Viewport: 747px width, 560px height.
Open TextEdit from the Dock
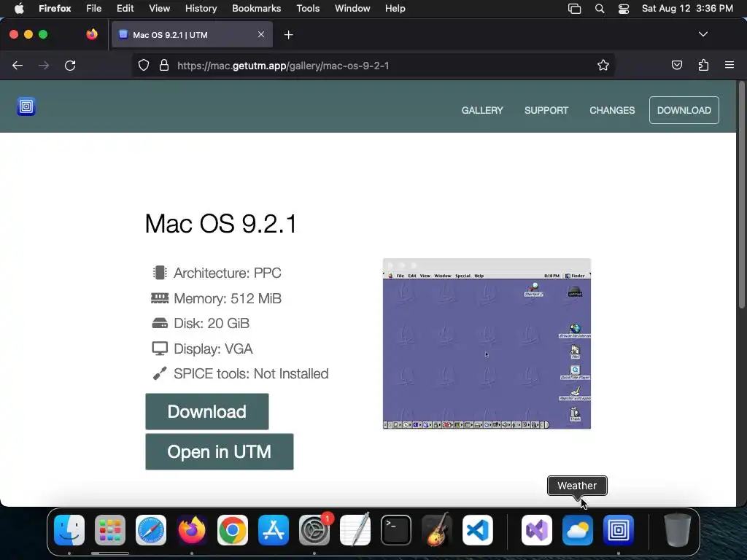click(355, 530)
